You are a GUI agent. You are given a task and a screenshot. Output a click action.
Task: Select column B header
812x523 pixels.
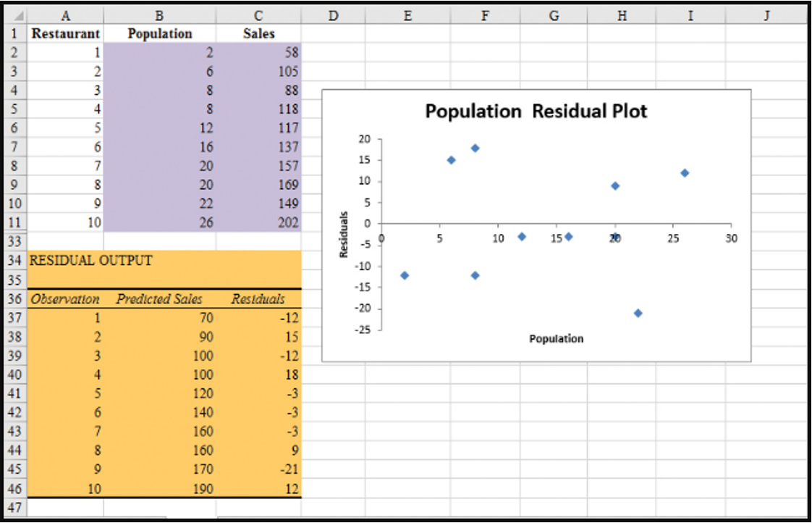click(159, 13)
